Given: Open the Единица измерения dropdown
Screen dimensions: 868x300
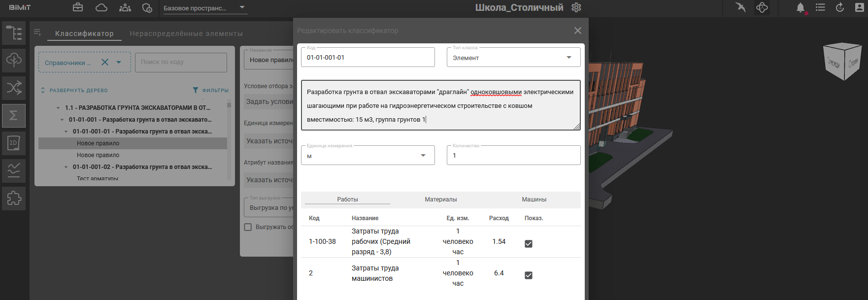Looking at the screenshot, I should pos(423,156).
